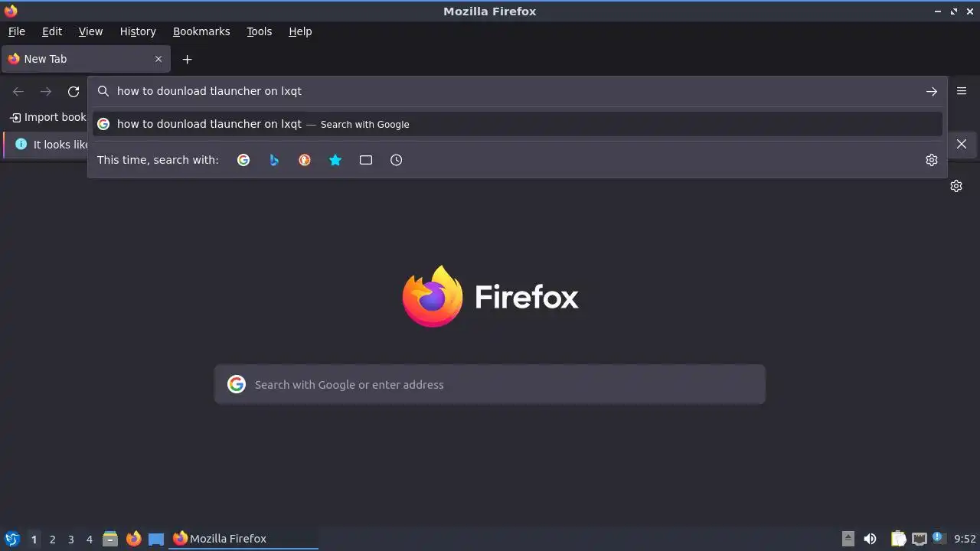Open LXQt application menu in taskbar

click(x=12, y=539)
